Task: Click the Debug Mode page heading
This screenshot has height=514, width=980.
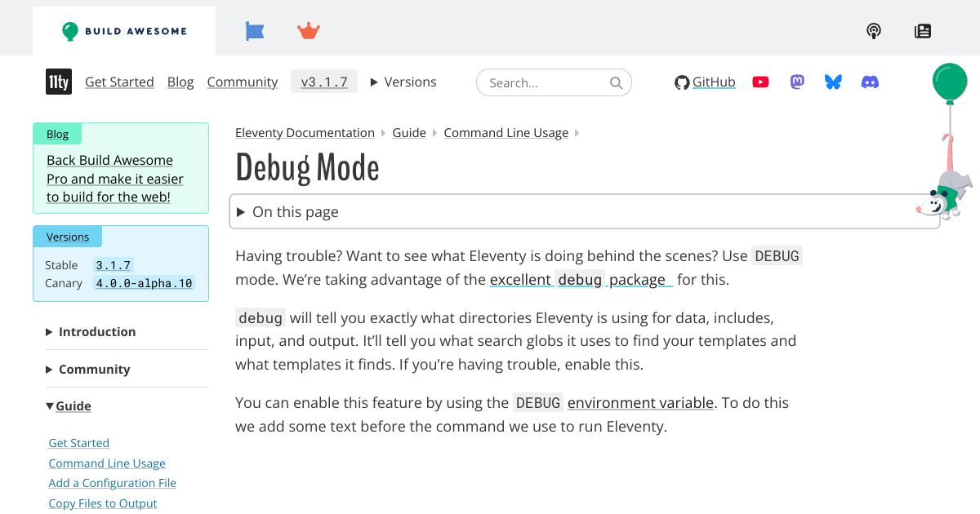Action: (x=307, y=167)
